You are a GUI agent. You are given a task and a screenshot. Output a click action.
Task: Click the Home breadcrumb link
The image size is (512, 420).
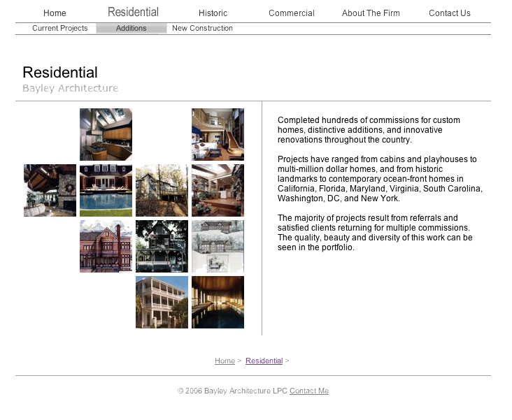point(225,361)
